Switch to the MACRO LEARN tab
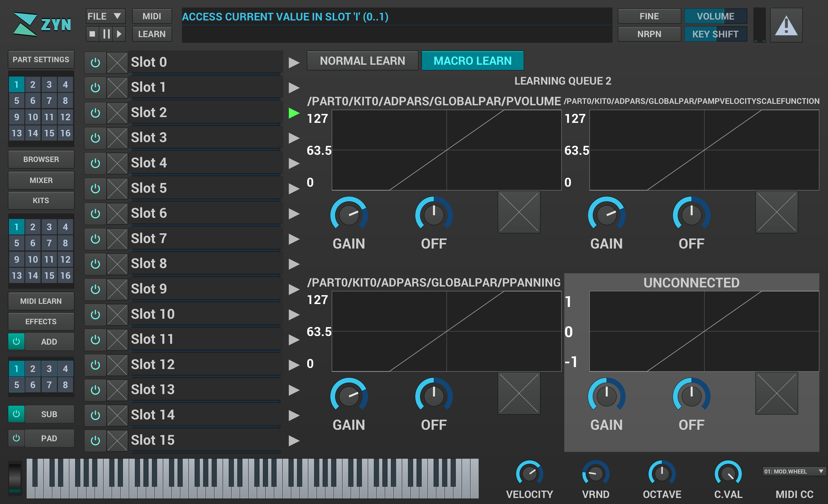The height and width of the screenshot is (504, 828). pyautogui.click(x=472, y=61)
